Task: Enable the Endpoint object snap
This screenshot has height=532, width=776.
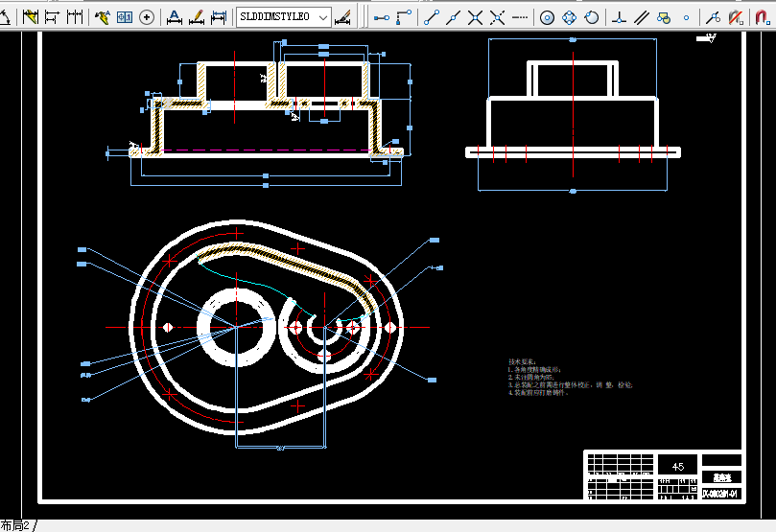Action: click(432, 18)
